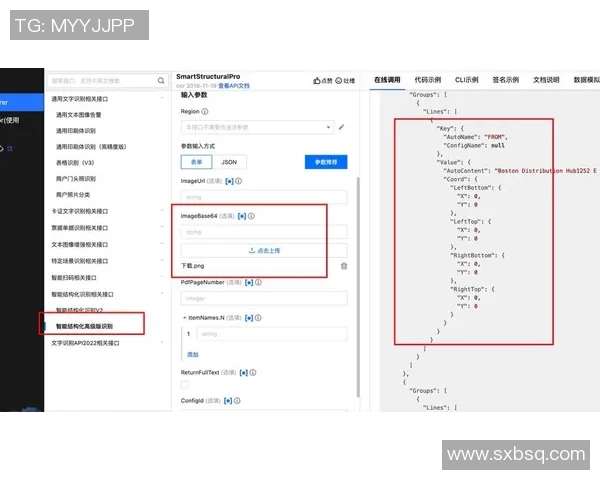This screenshot has height=480, width=600.
Task: Click the info icon beside ImageBase64
Action: click(251, 215)
